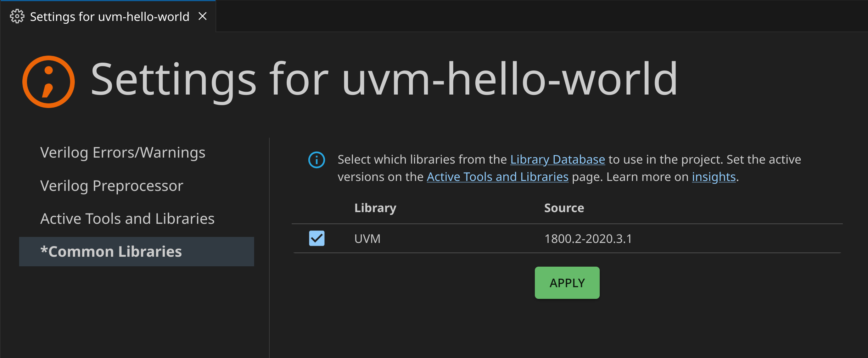This screenshot has width=868, height=358.
Task: Click the Source column header
Action: point(564,208)
